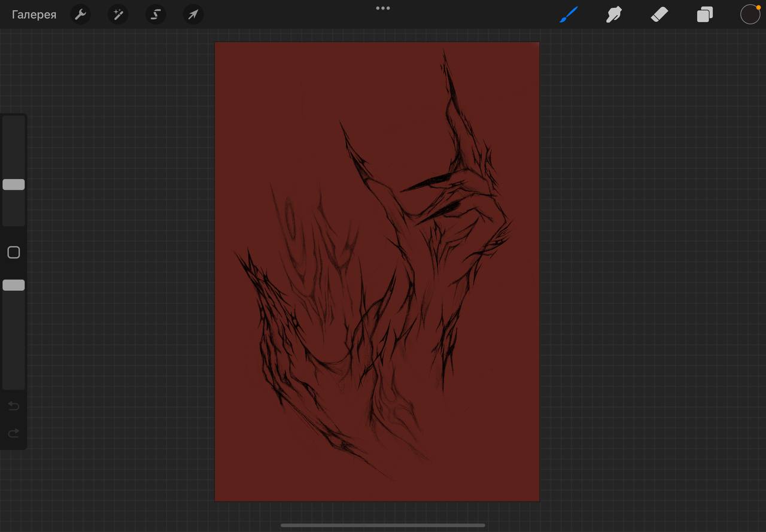Activate the Transform arrow tool

pyautogui.click(x=193, y=14)
